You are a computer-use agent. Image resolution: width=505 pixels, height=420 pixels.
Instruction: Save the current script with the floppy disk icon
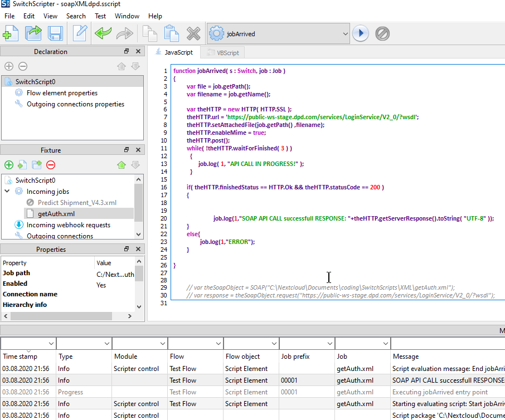pos(54,33)
